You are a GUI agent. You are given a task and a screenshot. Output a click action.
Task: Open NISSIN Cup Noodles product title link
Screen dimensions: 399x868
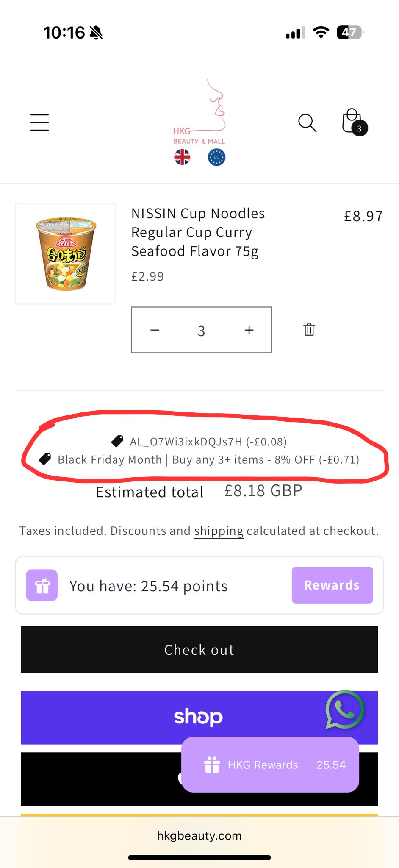point(198,232)
